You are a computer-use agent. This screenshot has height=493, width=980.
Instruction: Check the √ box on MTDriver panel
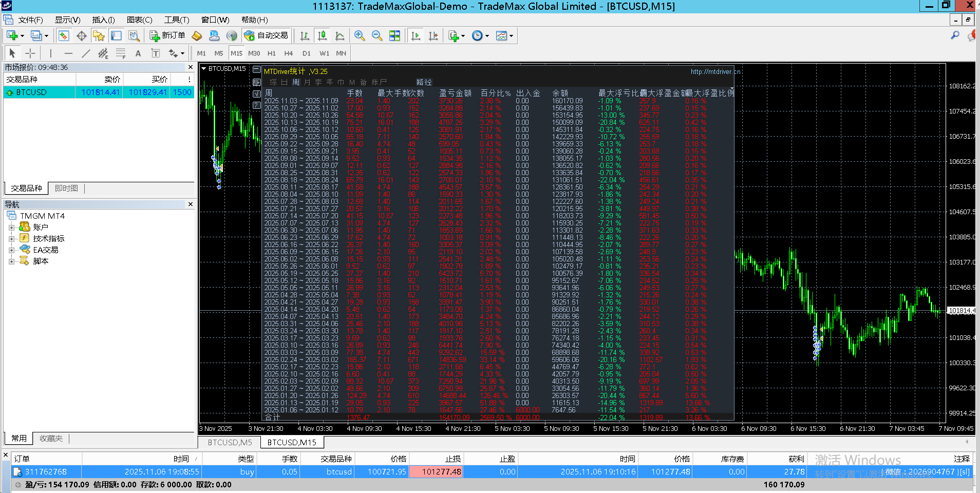tap(257, 94)
